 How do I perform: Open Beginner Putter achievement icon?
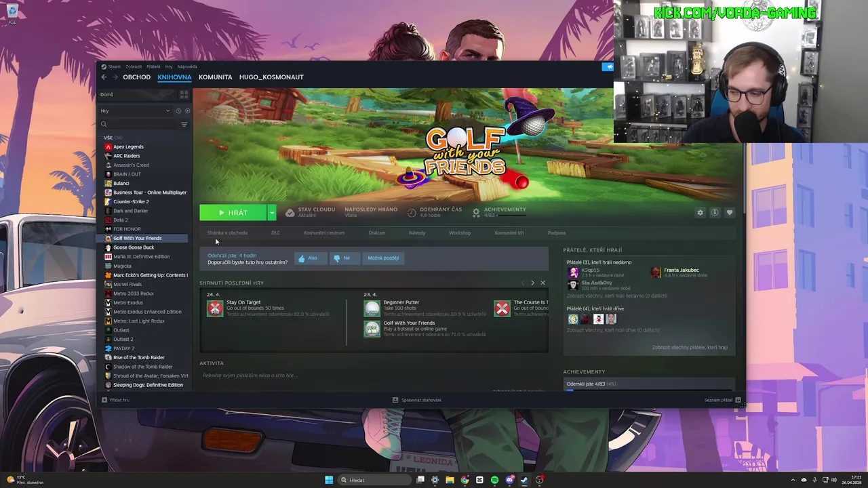coord(372,308)
